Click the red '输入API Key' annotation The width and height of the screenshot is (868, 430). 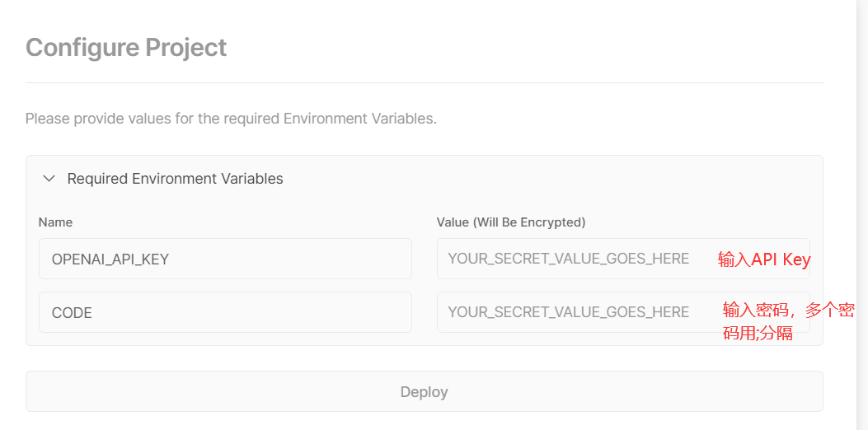764,260
